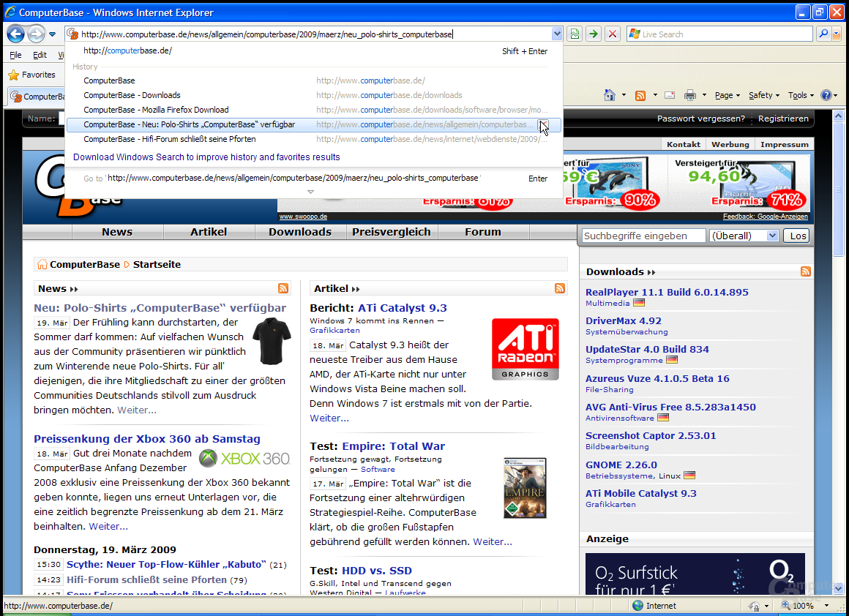Click the Print toolbar icon

[x=689, y=95]
